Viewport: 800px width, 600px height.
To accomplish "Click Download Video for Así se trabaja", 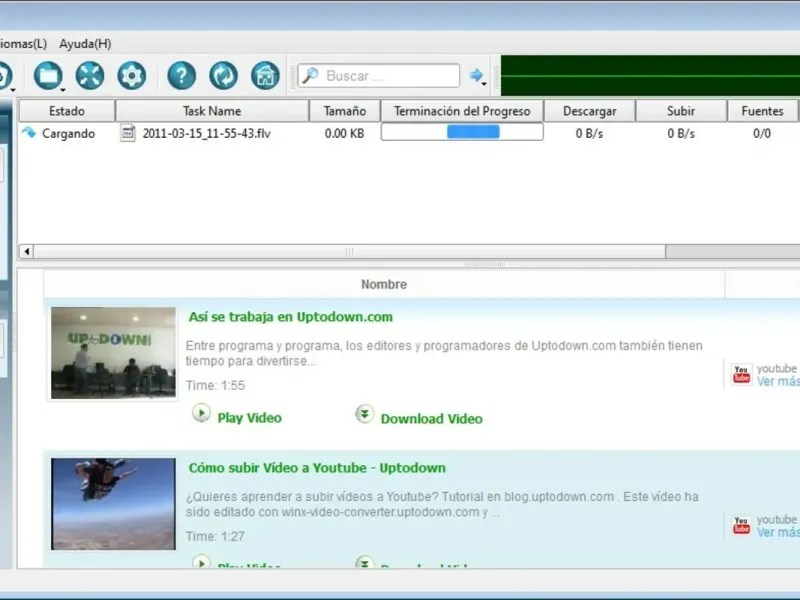I will (x=432, y=419).
